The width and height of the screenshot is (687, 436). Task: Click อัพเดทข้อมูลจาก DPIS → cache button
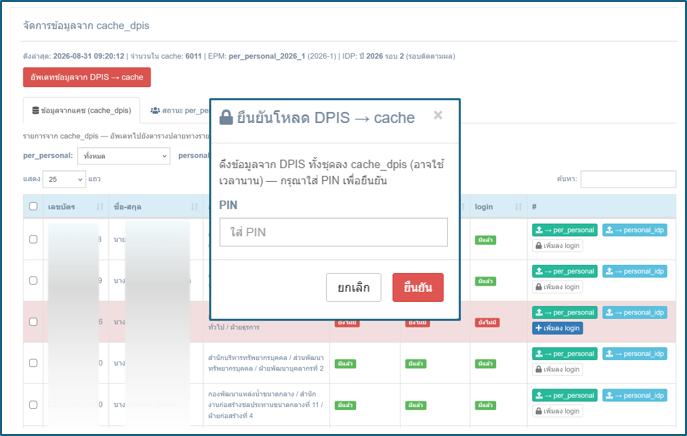(x=87, y=77)
